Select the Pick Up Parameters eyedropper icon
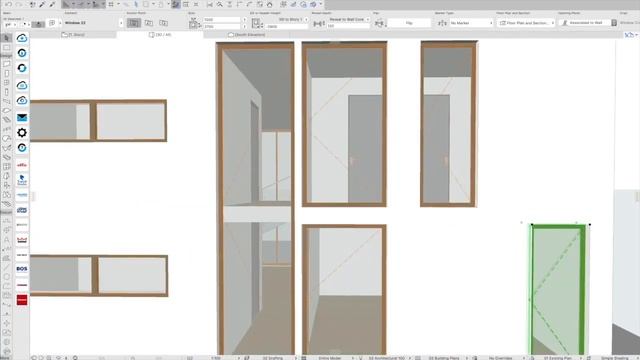This screenshot has width=640, height=360. [x=42, y=4]
